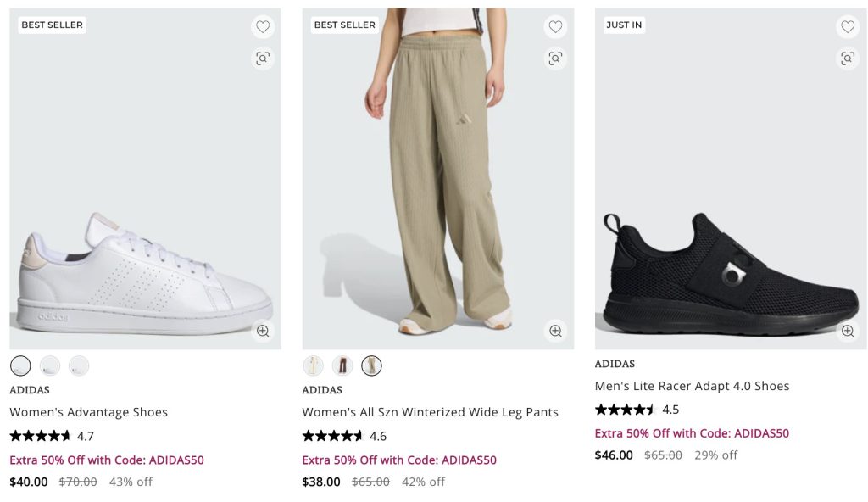This screenshot has height=502, width=868.
Task: Open Men's Lite Racer Adapt 4.0 Shoes
Action: 692,386
